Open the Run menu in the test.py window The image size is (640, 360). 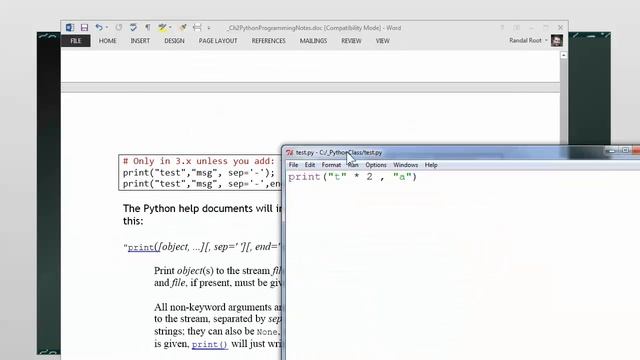353,165
